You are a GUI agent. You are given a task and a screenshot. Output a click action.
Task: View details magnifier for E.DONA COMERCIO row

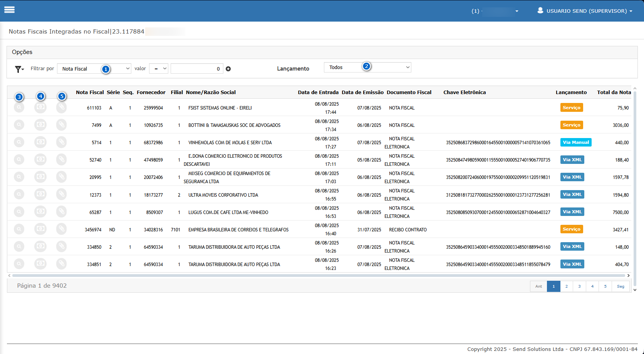(19, 159)
